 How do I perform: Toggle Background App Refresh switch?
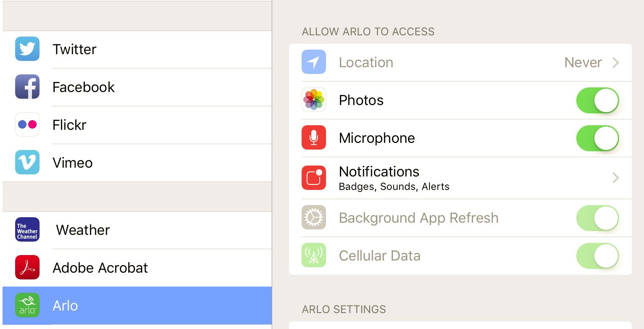597,218
